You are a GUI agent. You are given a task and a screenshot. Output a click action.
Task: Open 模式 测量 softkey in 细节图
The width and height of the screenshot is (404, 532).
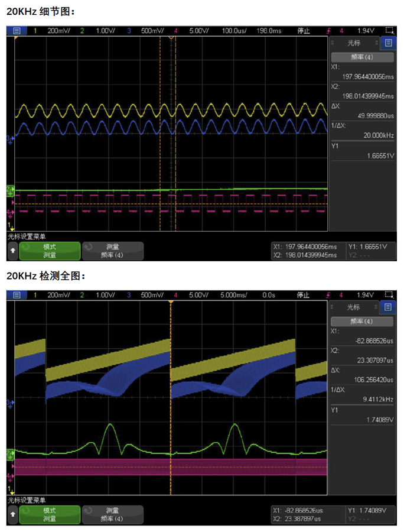(x=50, y=251)
